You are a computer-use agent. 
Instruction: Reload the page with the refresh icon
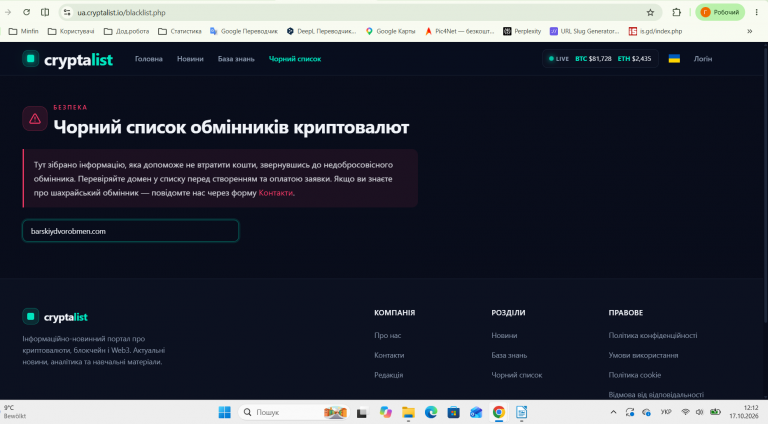pyautogui.click(x=26, y=12)
